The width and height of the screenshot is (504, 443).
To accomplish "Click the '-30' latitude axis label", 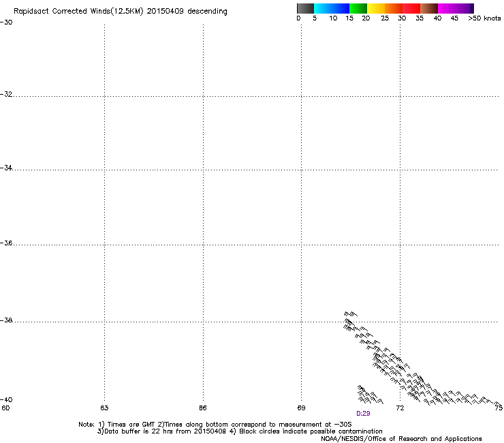I will pos(6,22).
